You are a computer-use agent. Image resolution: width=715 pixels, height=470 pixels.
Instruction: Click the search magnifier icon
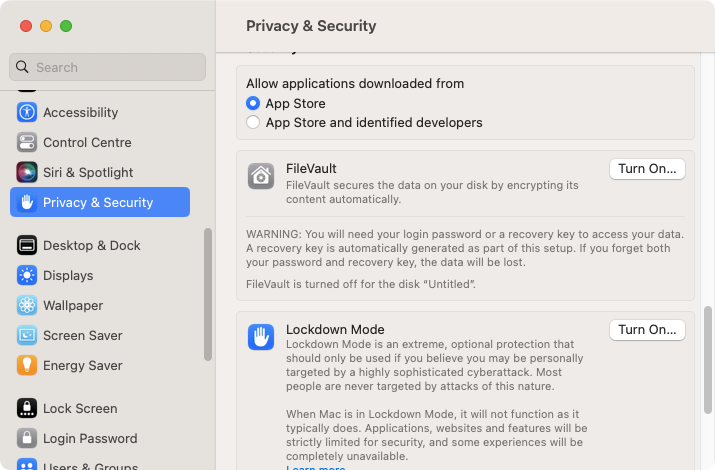[x=22, y=67]
